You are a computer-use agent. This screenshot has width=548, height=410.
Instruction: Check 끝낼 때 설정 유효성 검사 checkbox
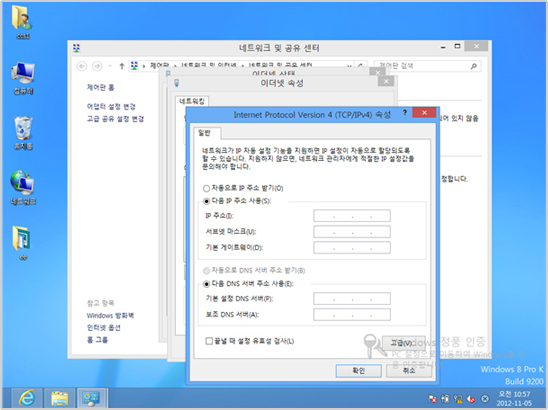pos(209,341)
